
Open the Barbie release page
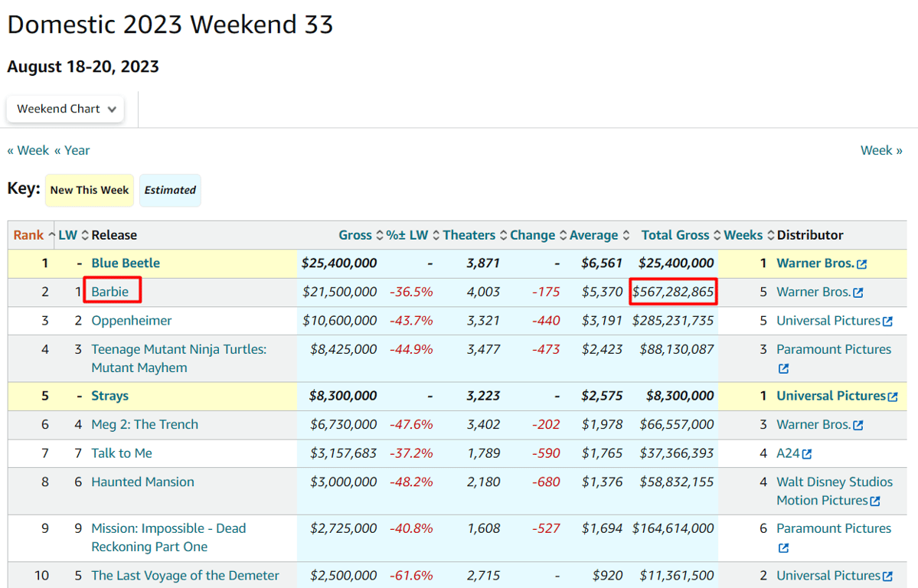(x=110, y=292)
